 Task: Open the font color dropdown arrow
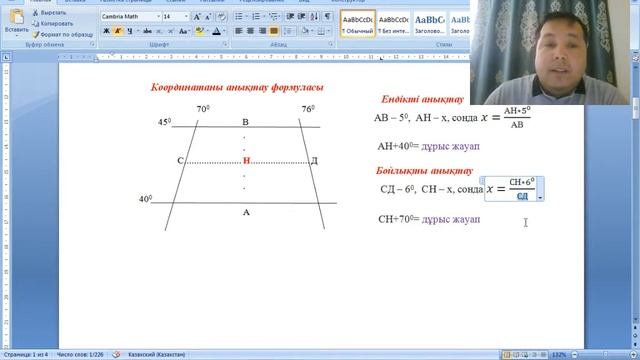click(x=224, y=31)
